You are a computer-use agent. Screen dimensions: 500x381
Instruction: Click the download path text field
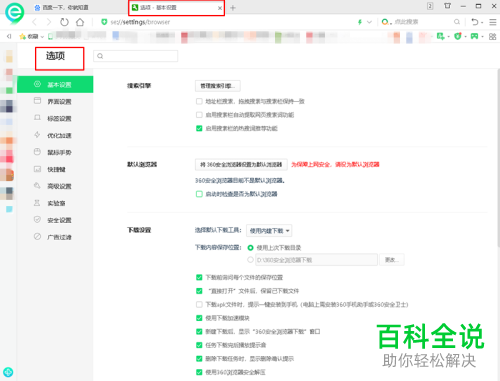(x=316, y=260)
